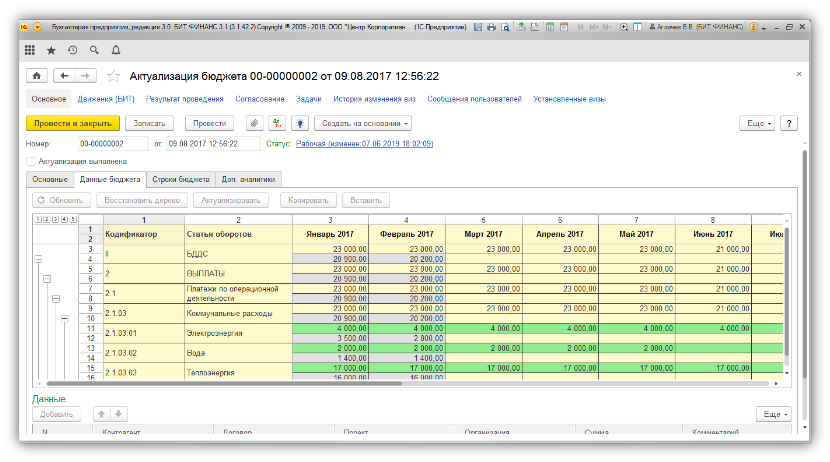Open the 'Создать на основании' dropdown
Screen dimensions: 830x462
[362, 123]
